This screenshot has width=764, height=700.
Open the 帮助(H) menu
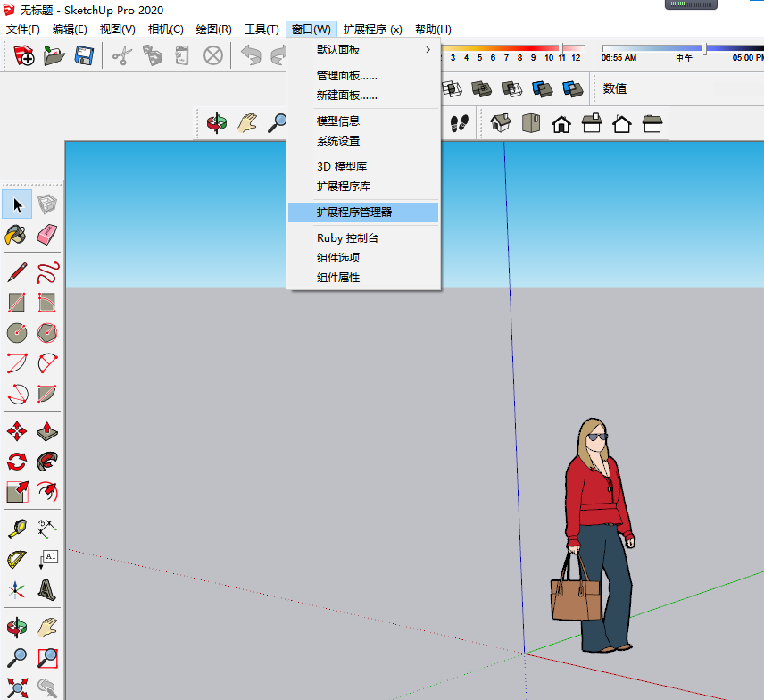[x=433, y=29]
